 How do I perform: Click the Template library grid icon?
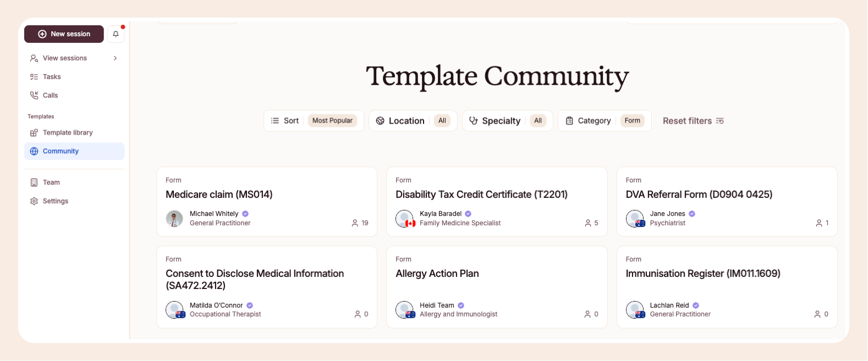(34, 133)
